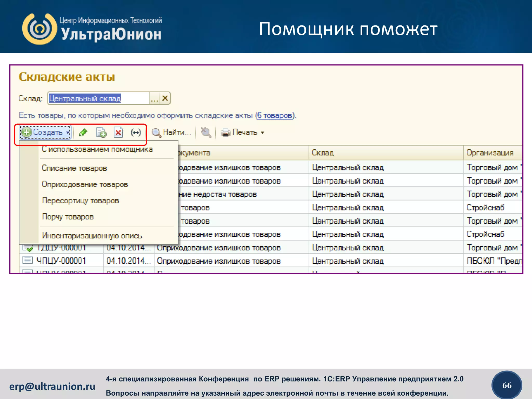Click document icon in ЧПЦУ-000001 row

pyautogui.click(x=28, y=260)
